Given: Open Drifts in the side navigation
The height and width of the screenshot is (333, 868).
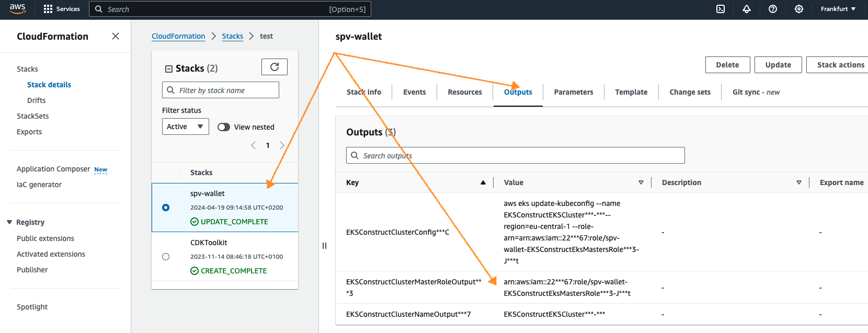Looking at the screenshot, I should pyautogui.click(x=37, y=100).
